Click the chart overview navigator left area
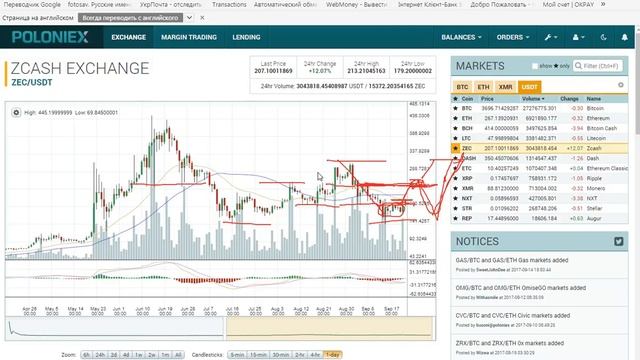Image resolution: width=640 pixels, height=360 pixels. pyautogui.click(x=114, y=328)
